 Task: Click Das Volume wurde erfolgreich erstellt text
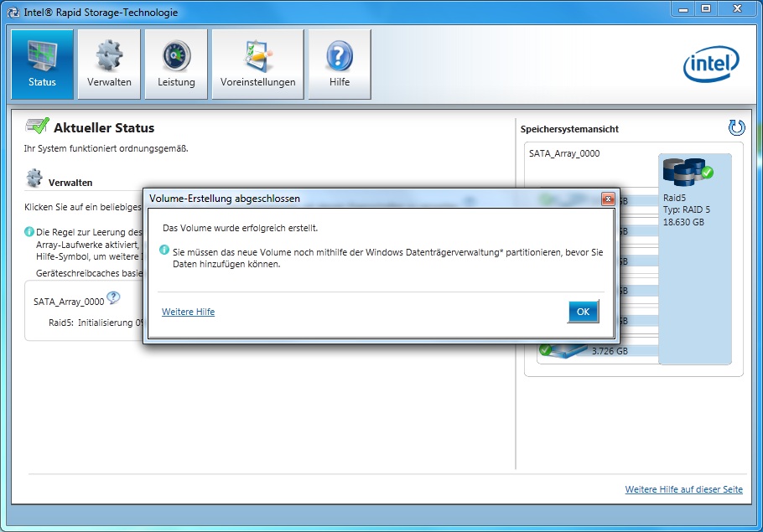pos(241,228)
